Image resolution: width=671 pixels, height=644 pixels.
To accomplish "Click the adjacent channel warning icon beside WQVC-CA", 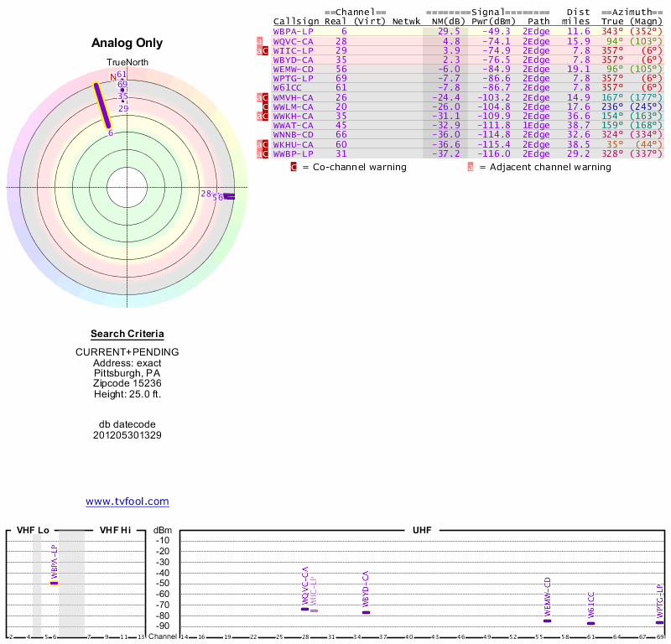I will [x=259, y=40].
